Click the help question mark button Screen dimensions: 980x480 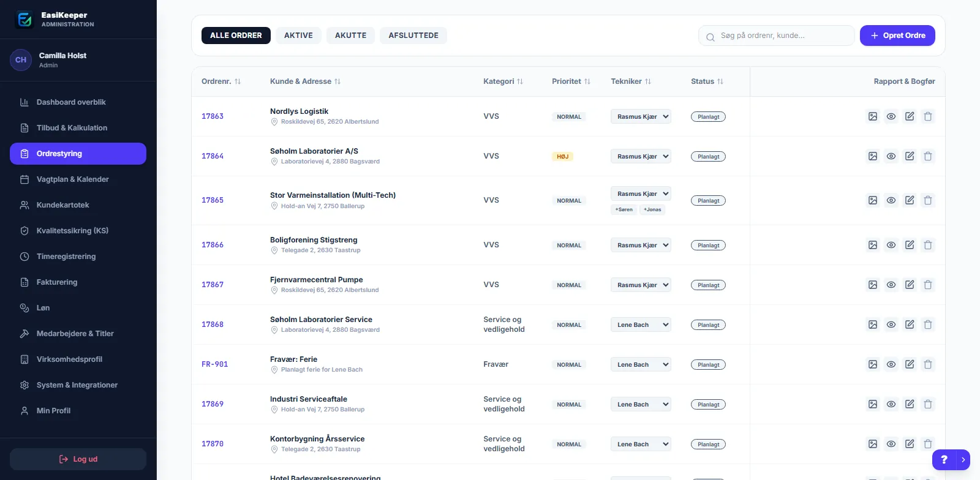944,460
